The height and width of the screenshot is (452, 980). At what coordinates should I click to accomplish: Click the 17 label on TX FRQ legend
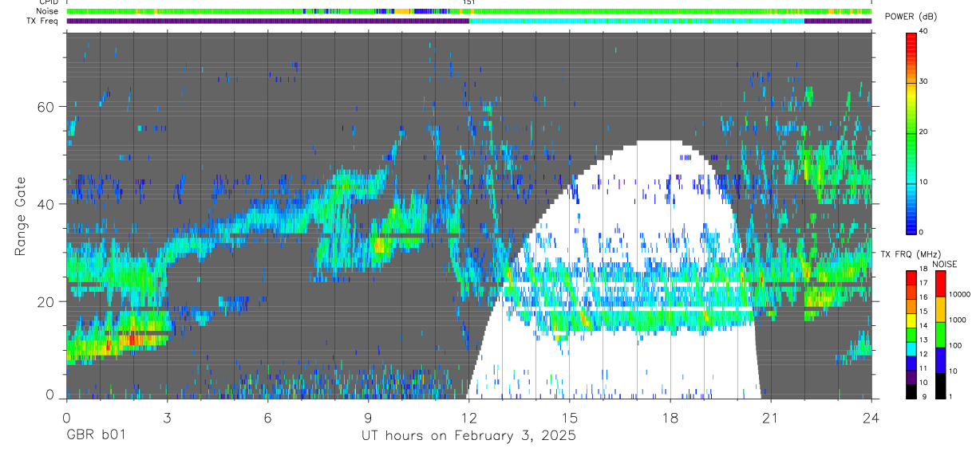pos(924,283)
